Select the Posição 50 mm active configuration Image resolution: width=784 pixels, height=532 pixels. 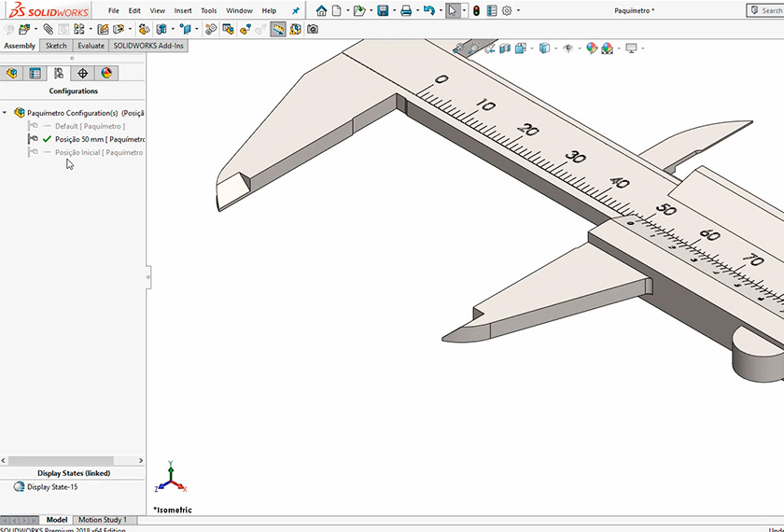pos(99,139)
